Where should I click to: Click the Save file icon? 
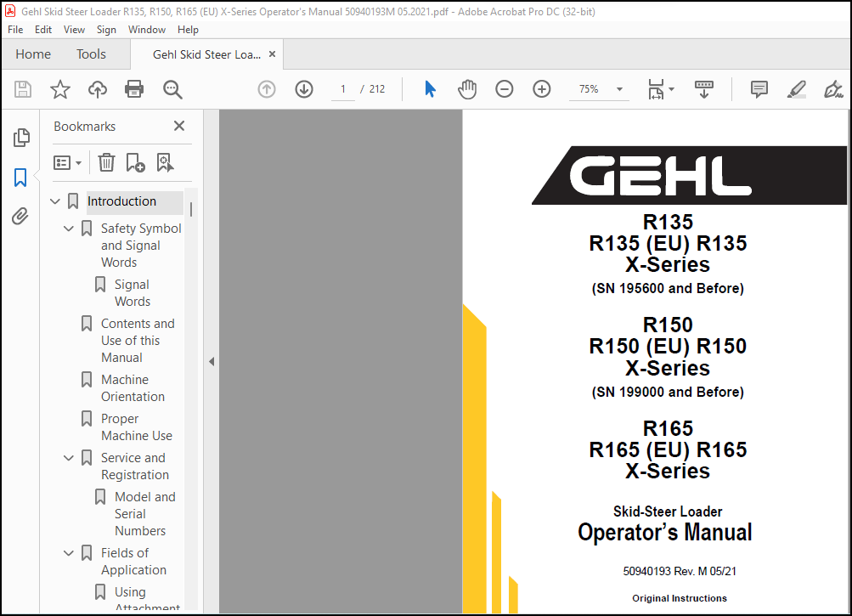(23, 89)
